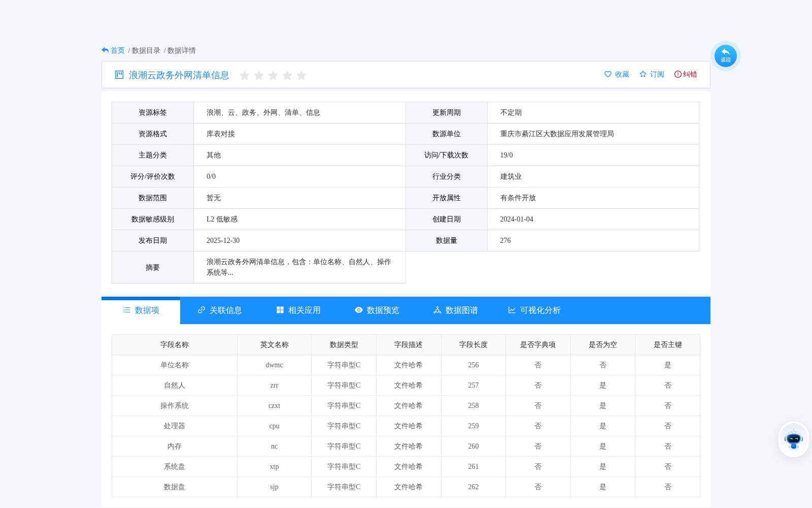Select the 内存 field cell
This screenshot has width=812, height=508.
pyautogui.click(x=175, y=446)
